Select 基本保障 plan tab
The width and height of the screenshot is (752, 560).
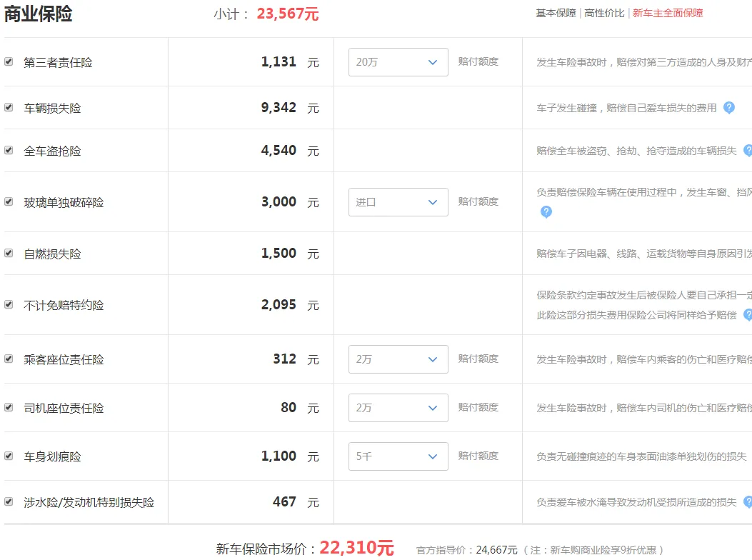click(x=556, y=14)
